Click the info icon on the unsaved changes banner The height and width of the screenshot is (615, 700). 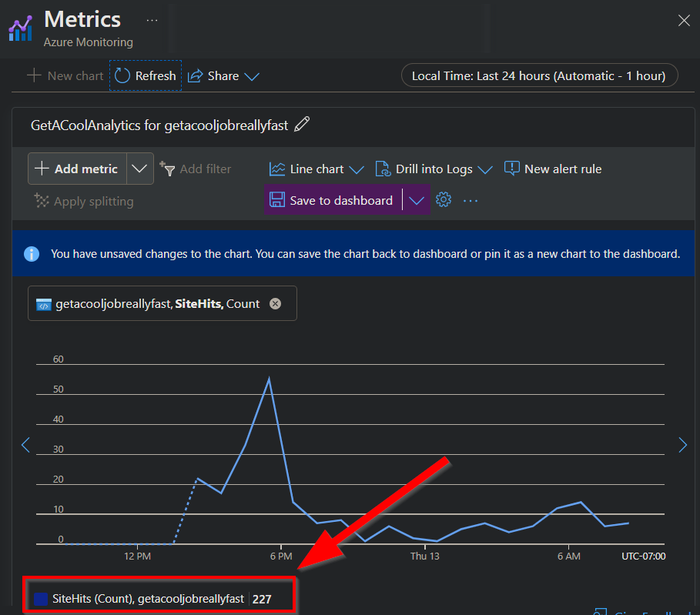[x=32, y=253]
